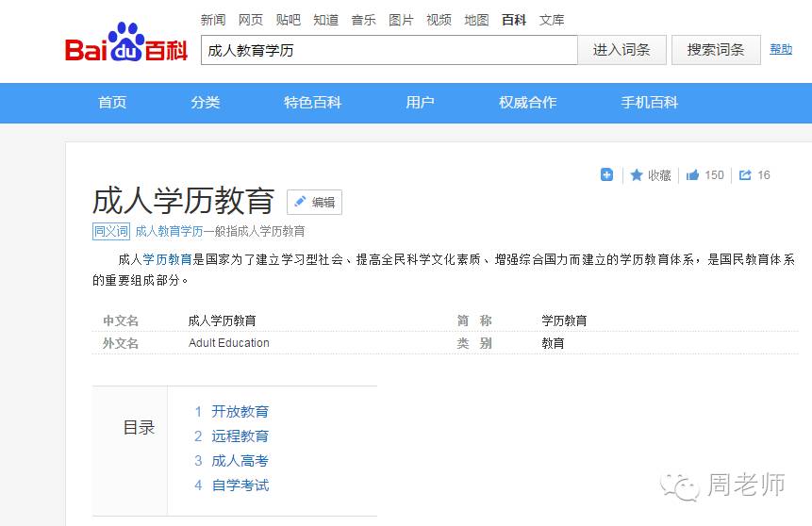Select 首页 in the blue navigation bar
This screenshot has width=812, height=526.
click(x=112, y=103)
